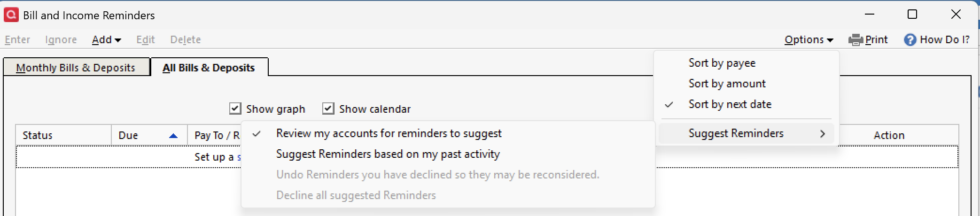The width and height of the screenshot is (980, 216).
Task: Collapse the Options dropdown menu
Action: [809, 40]
